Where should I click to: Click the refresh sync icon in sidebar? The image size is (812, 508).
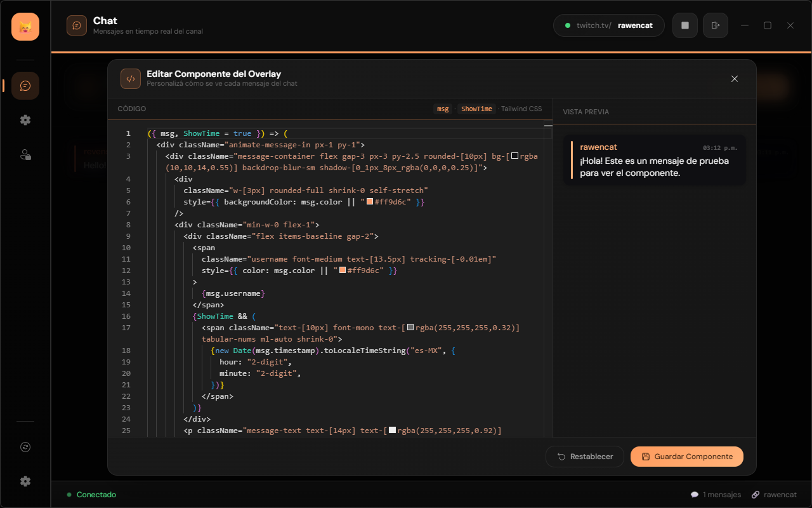(25, 447)
